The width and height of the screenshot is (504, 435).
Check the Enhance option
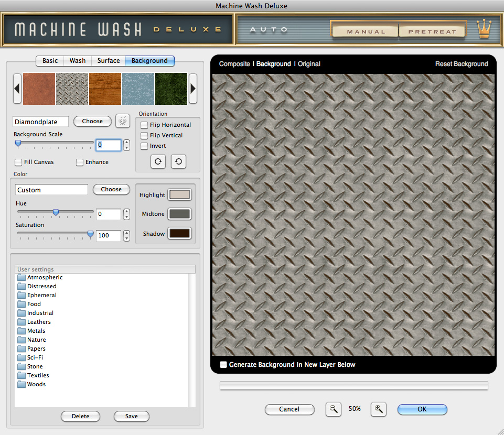coord(80,162)
